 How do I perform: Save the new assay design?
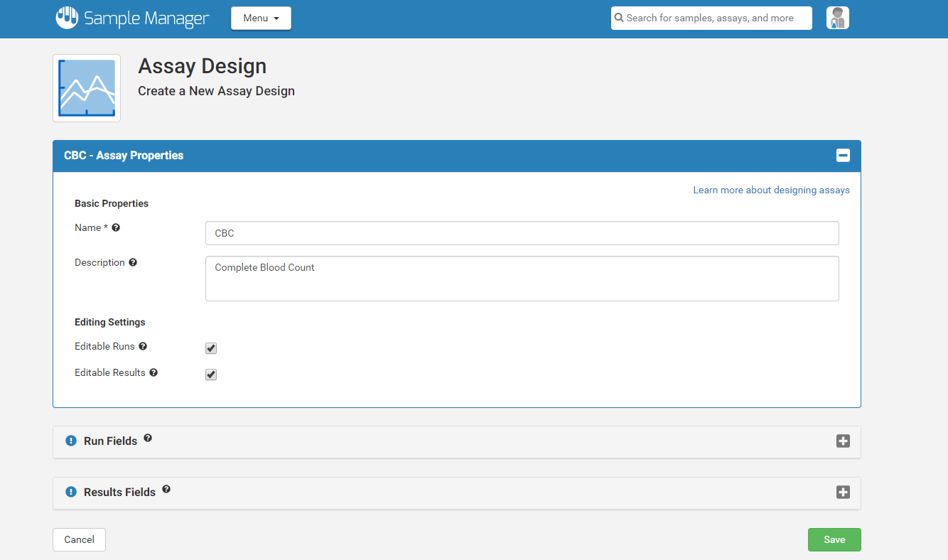pyautogui.click(x=834, y=539)
